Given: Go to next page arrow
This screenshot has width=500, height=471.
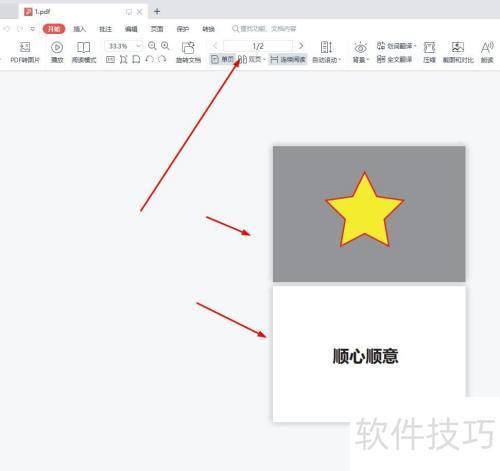Looking at the screenshot, I should pos(301,46).
